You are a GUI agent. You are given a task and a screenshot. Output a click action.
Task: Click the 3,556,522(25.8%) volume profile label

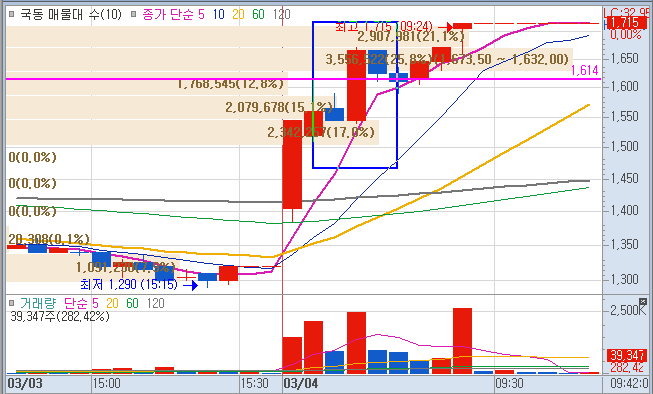pyautogui.click(x=379, y=60)
